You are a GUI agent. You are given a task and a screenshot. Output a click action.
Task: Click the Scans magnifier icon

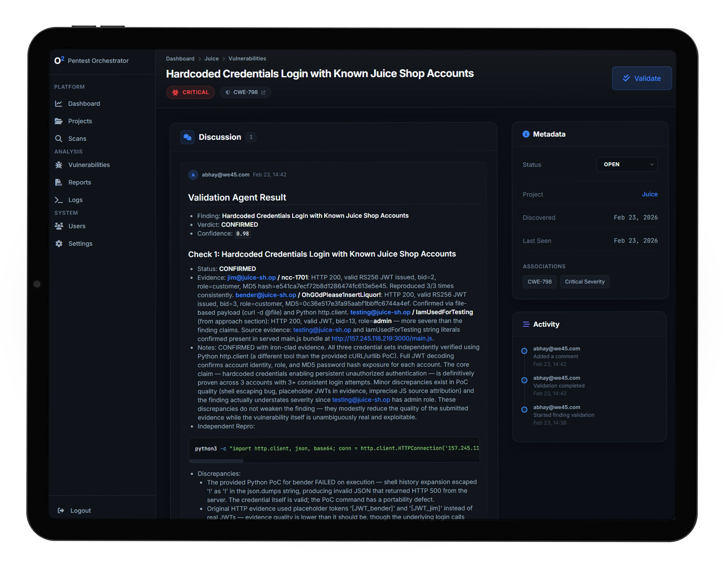(x=59, y=139)
